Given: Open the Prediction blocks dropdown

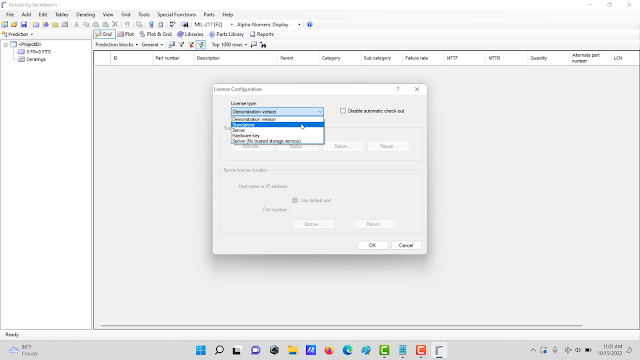Looking at the screenshot, I should pyautogui.click(x=116, y=44).
